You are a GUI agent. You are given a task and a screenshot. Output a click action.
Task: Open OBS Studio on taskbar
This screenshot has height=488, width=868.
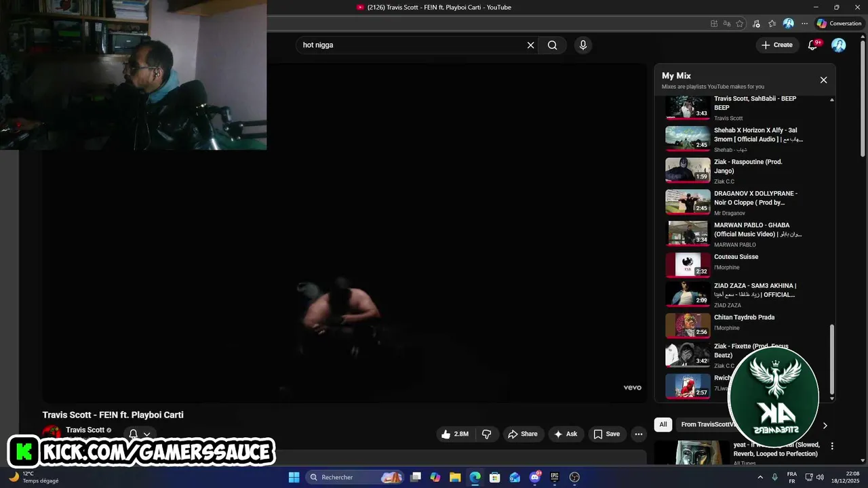pyautogui.click(x=574, y=477)
